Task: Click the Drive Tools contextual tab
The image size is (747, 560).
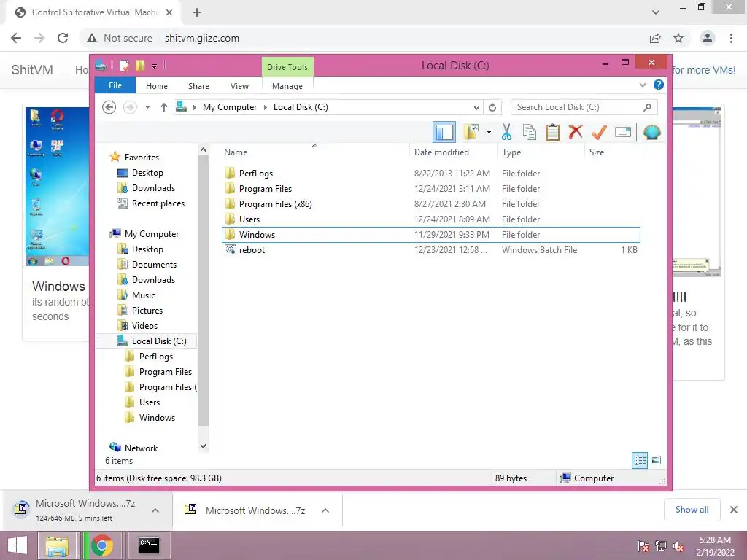Action: pos(287,66)
